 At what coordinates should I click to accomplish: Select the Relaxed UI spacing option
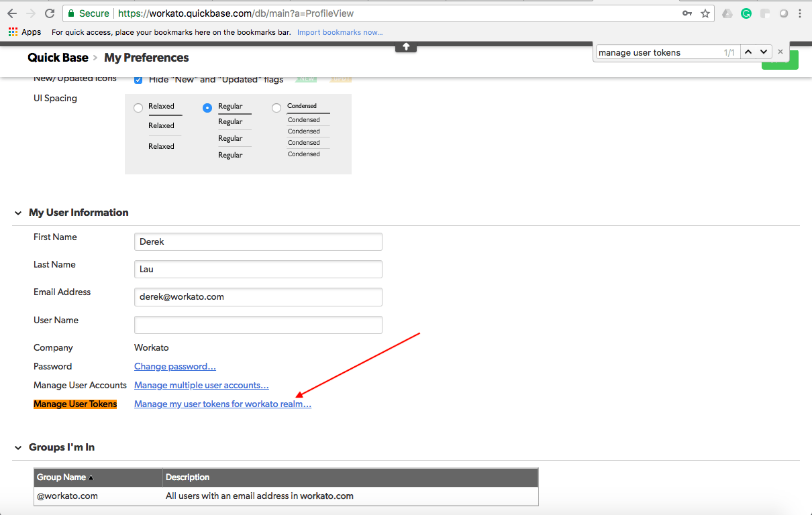pos(138,107)
